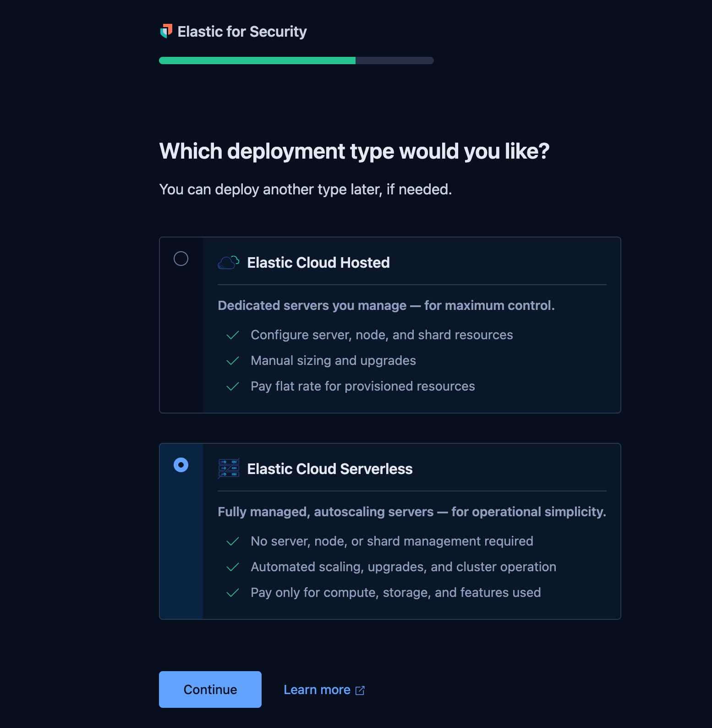Click checkmark beside Automated scaling, upgrades
The image size is (712, 728).
coord(233,567)
